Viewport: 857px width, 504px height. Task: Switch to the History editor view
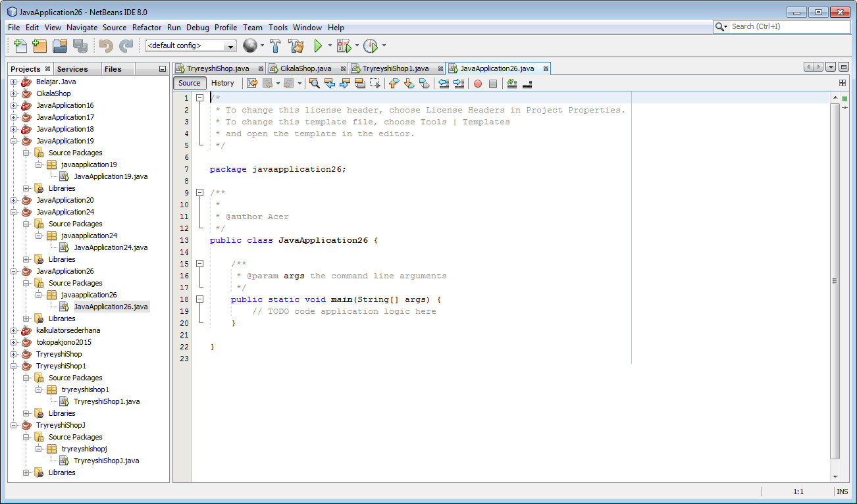coord(223,83)
